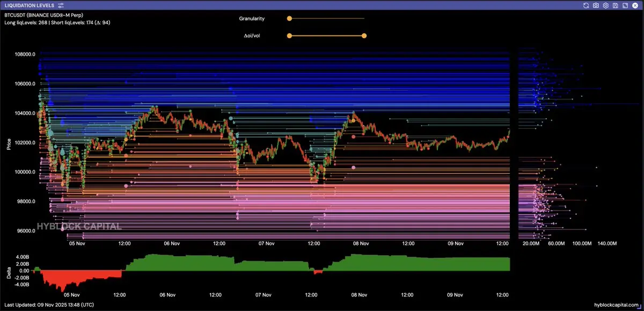Click the Long liqLevels: 268 text
This screenshot has width=644, height=311.
tap(27, 23)
